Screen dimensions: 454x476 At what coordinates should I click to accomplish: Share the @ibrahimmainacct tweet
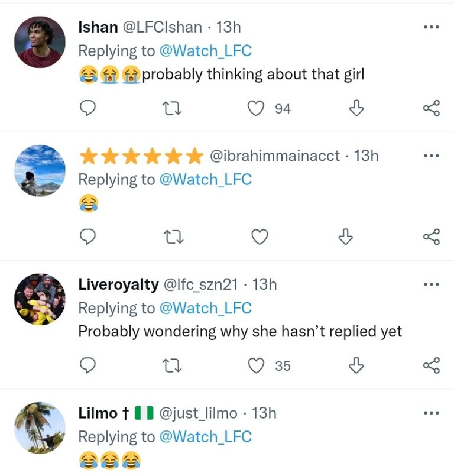click(432, 237)
